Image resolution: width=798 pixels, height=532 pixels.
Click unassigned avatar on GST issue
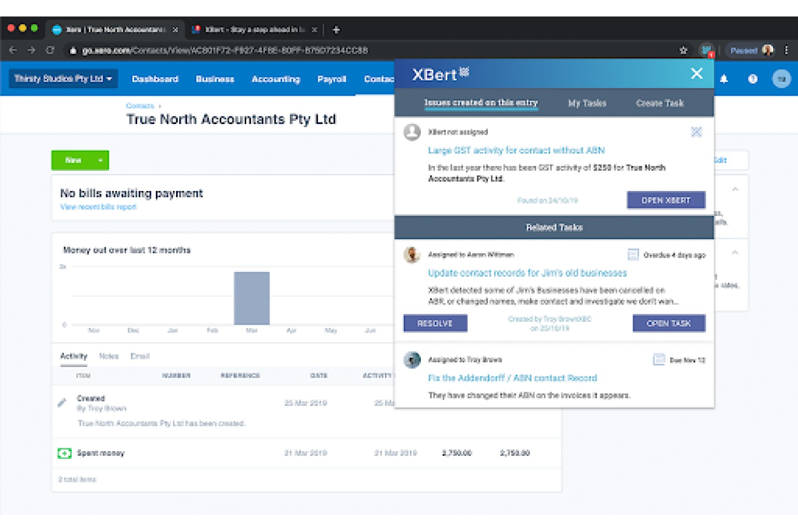coord(412,132)
